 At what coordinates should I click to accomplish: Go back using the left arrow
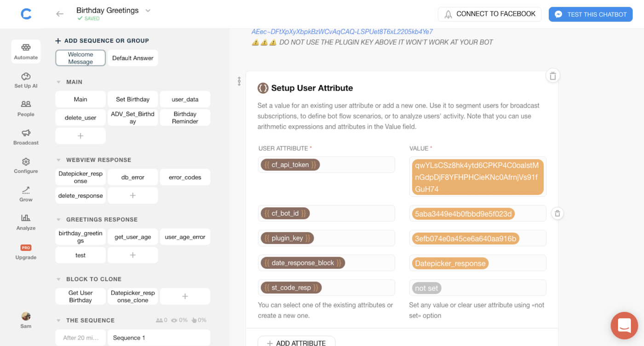click(60, 14)
